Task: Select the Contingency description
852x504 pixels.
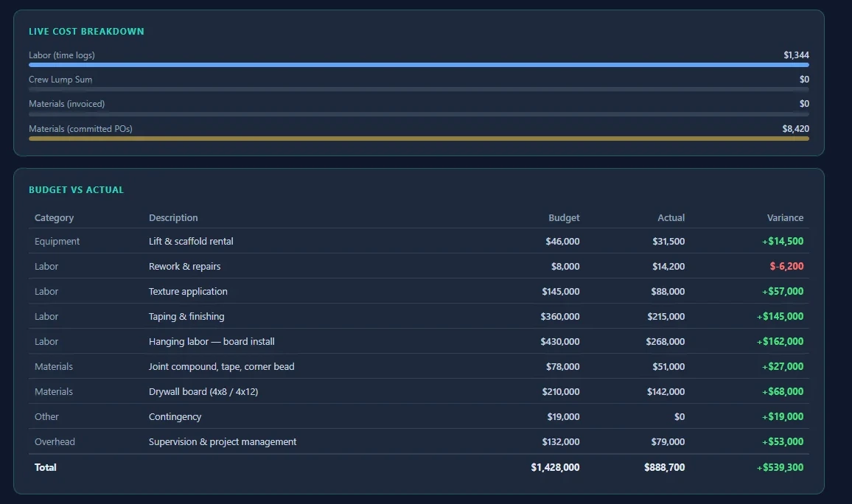Action: tap(175, 416)
